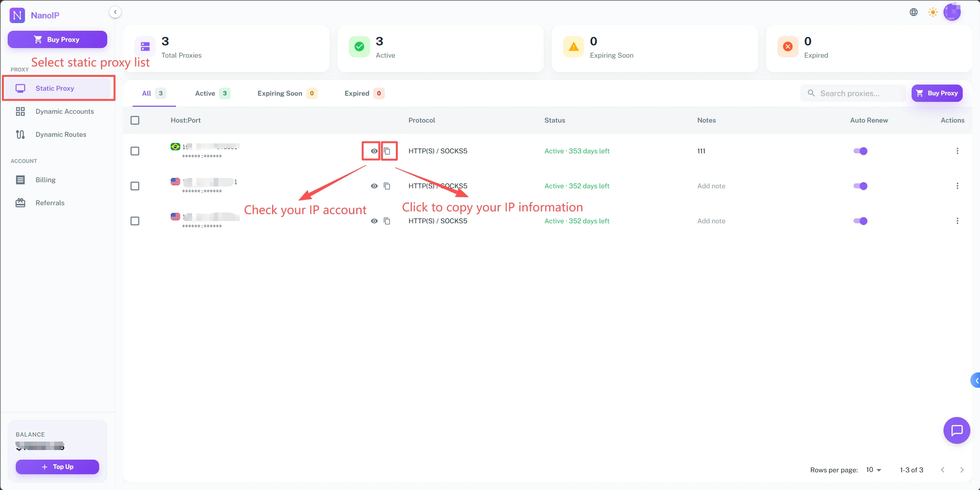
Task: Open Dynamic Accounts in the sidebar
Action: [57, 111]
